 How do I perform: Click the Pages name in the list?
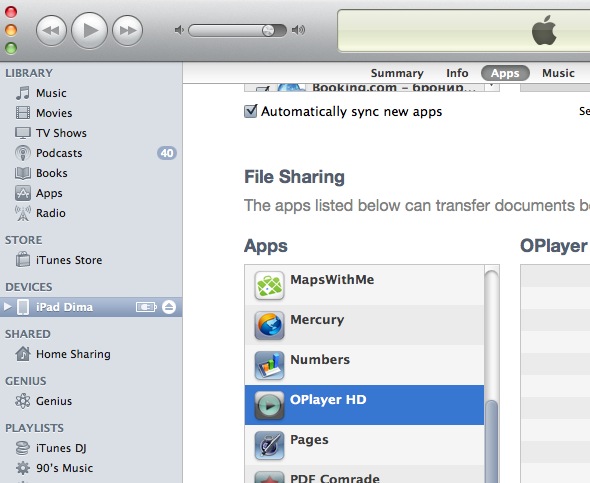click(x=309, y=440)
